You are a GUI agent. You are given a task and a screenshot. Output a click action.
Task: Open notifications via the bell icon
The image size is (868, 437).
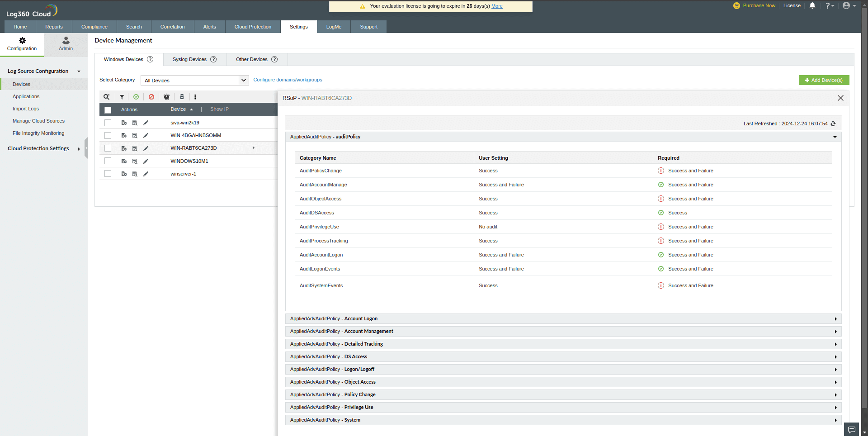(x=812, y=5)
